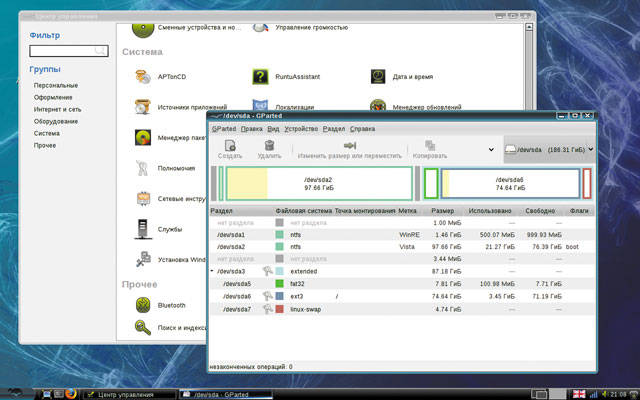Open the Устройство menu in GParted

301,129
